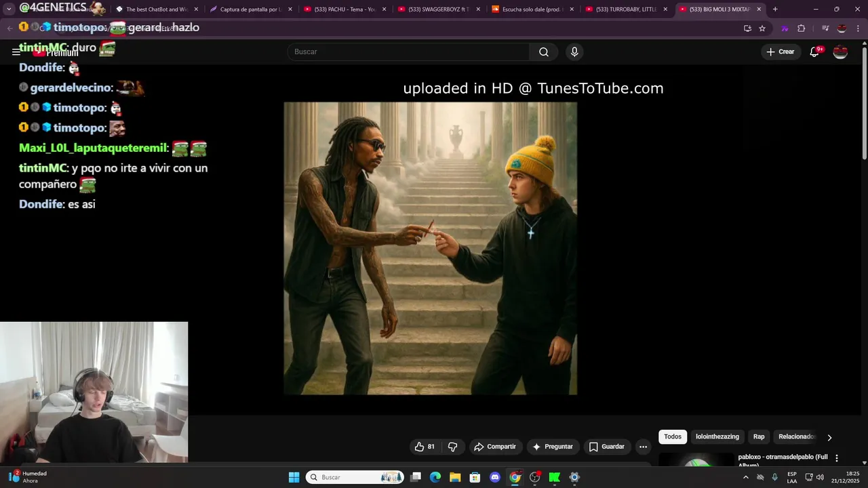Open File Explorer from taskbar
The height and width of the screenshot is (488, 868).
(455, 477)
